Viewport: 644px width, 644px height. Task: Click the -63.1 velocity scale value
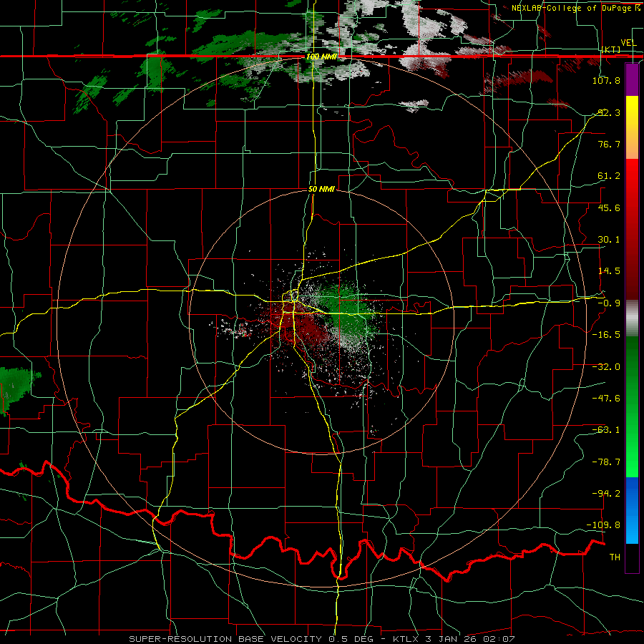[x=606, y=430]
